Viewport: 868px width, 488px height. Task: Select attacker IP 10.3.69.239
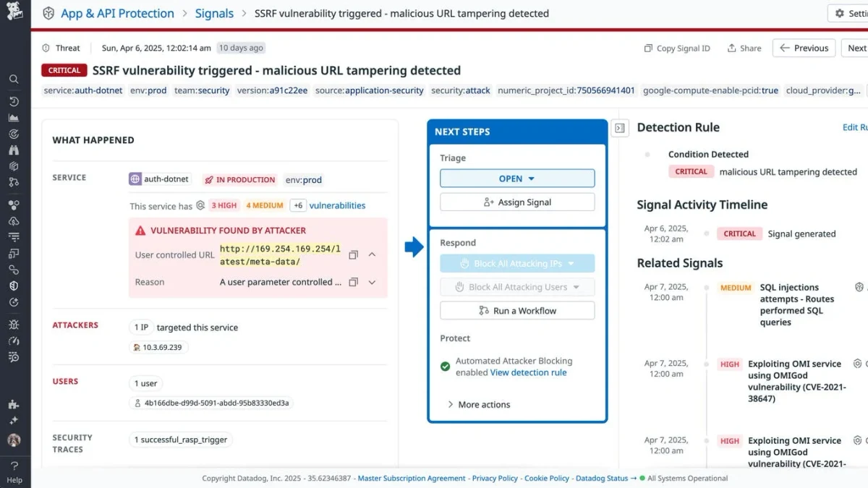pyautogui.click(x=158, y=348)
